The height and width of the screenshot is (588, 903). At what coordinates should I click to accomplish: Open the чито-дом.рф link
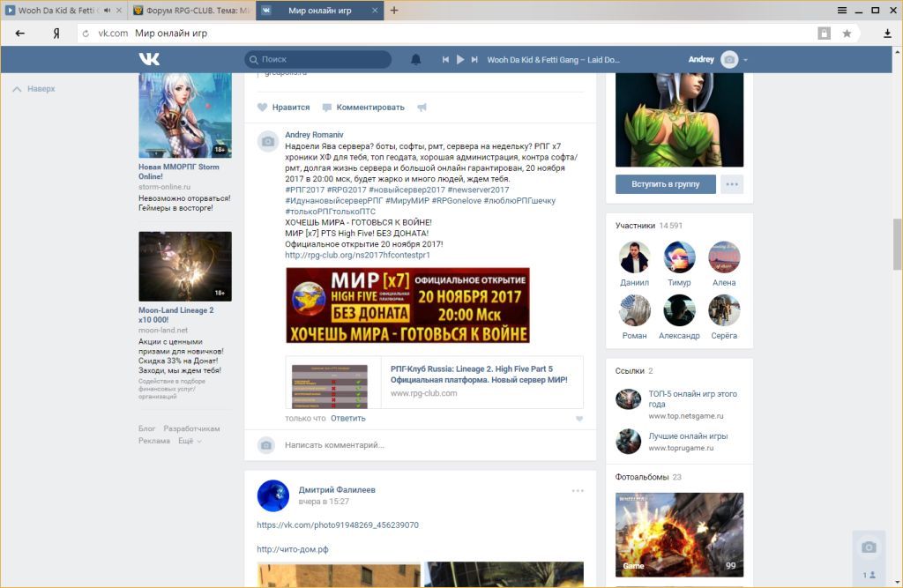pos(293,549)
